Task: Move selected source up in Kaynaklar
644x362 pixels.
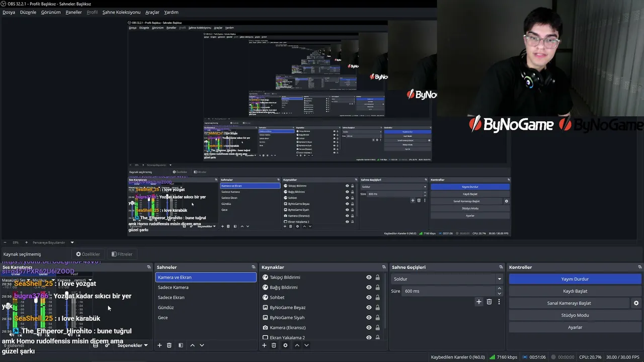Action: (297, 345)
